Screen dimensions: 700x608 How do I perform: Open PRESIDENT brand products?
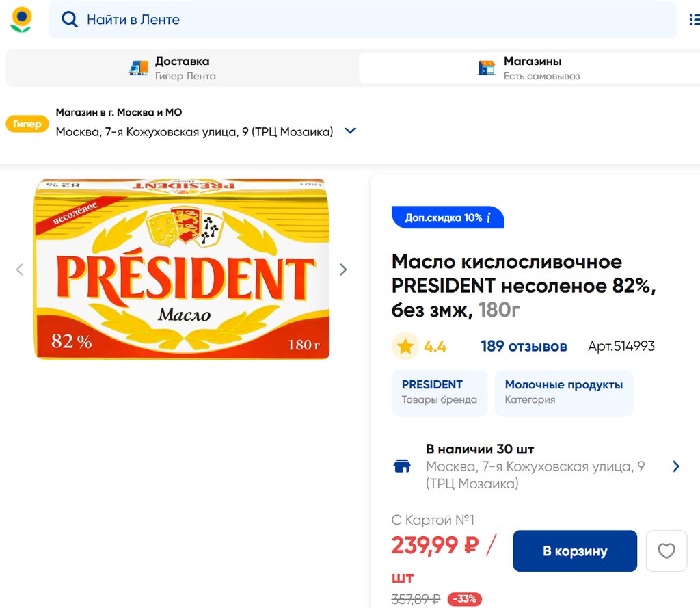pyautogui.click(x=439, y=393)
